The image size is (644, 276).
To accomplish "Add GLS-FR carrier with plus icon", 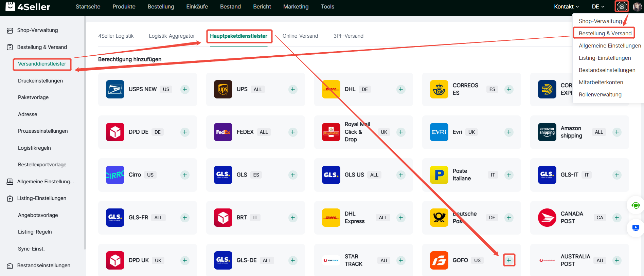I will click(185, 218).
